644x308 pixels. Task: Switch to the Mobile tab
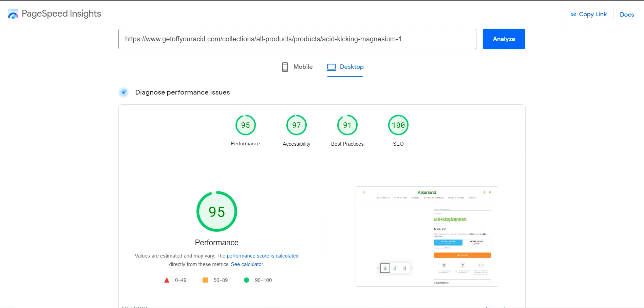[x=297, y=67]
